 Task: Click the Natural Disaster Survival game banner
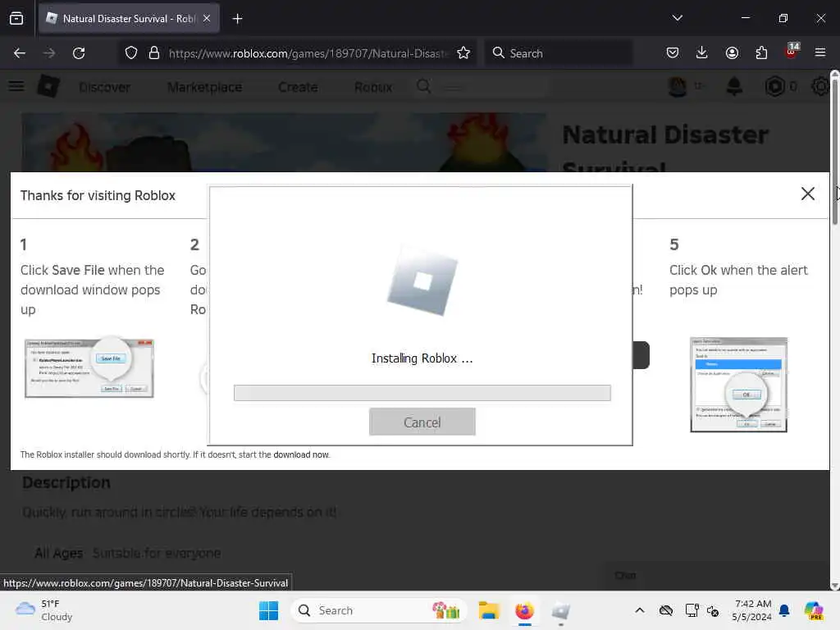pyautogui.click(x=284, y=142)
